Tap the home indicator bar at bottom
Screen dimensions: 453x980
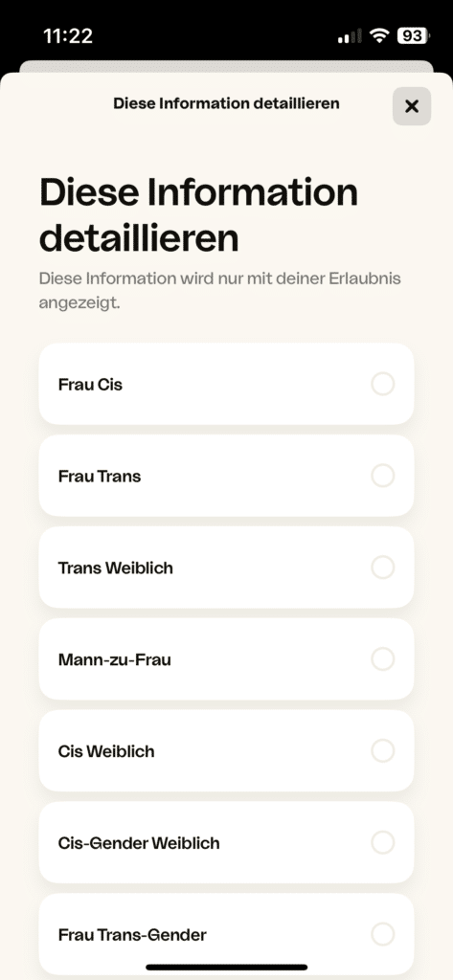226,967
